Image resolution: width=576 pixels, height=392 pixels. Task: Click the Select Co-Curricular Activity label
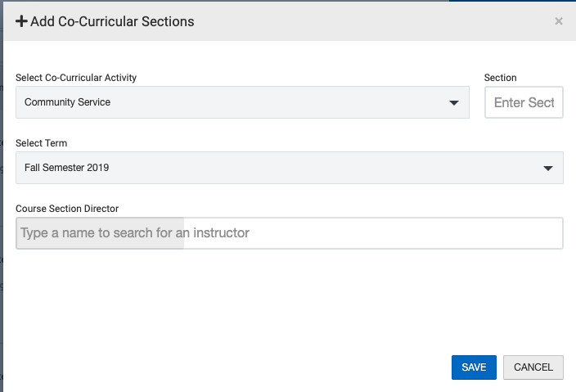tap(76, 78)
